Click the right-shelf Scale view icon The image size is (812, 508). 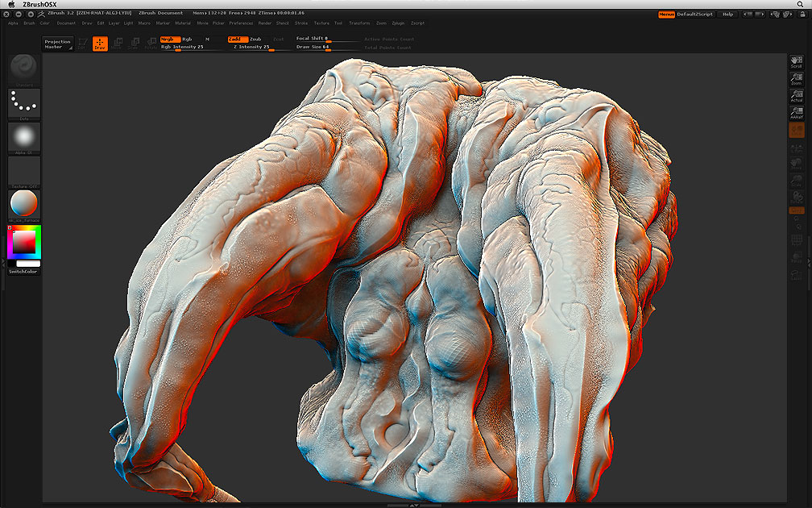tap(797, 181)
